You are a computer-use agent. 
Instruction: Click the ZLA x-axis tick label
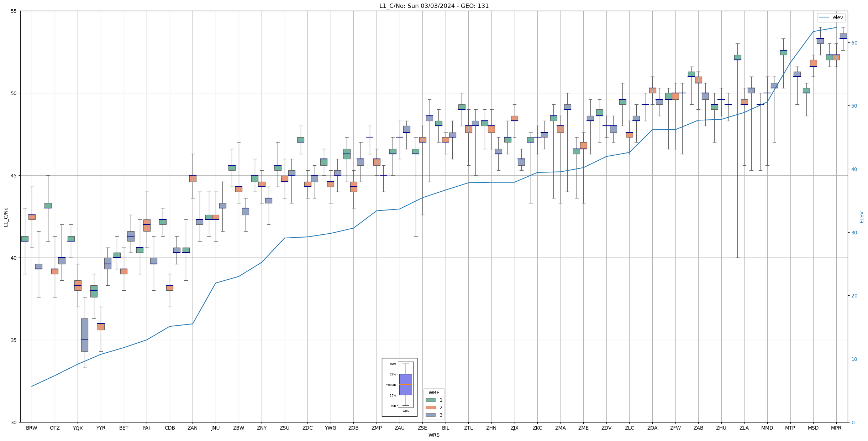click(x=744, y=428)
